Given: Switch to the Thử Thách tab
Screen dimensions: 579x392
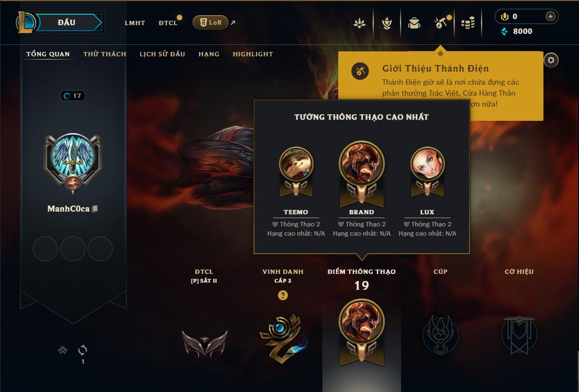Looking at the screenshot, I should pyautogui.click(x=105, y=54).
